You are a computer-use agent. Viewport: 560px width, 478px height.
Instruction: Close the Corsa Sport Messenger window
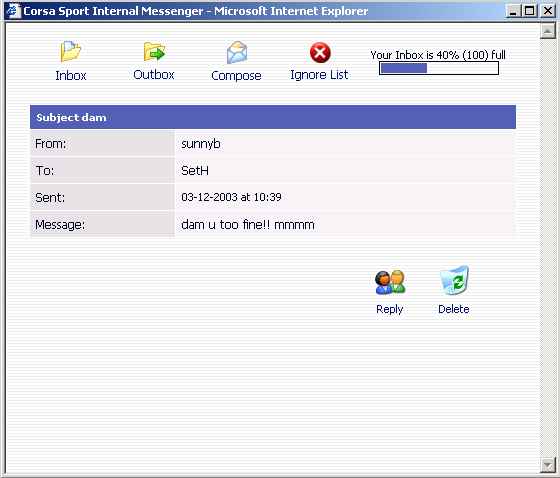tap(548, 11)
